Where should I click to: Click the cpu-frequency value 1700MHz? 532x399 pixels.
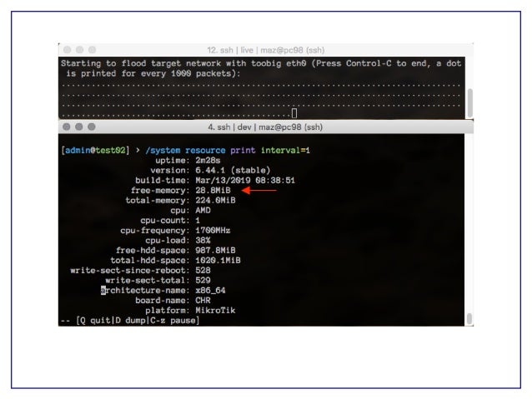coord(213,231)
